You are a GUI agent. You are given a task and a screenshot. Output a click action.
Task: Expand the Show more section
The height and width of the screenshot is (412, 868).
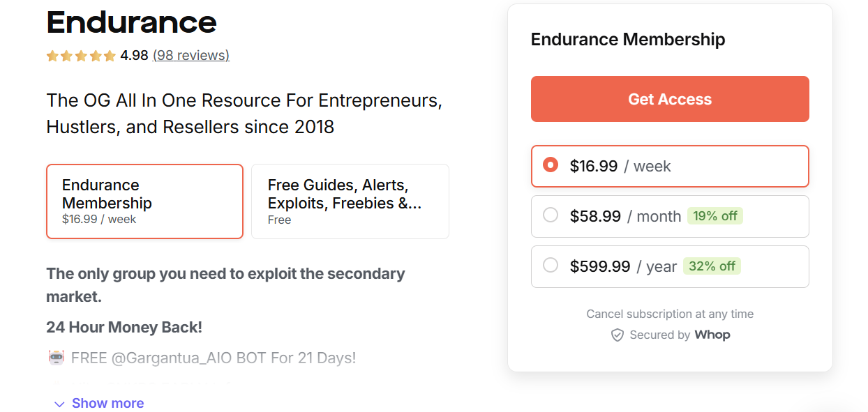click(107, 403)
